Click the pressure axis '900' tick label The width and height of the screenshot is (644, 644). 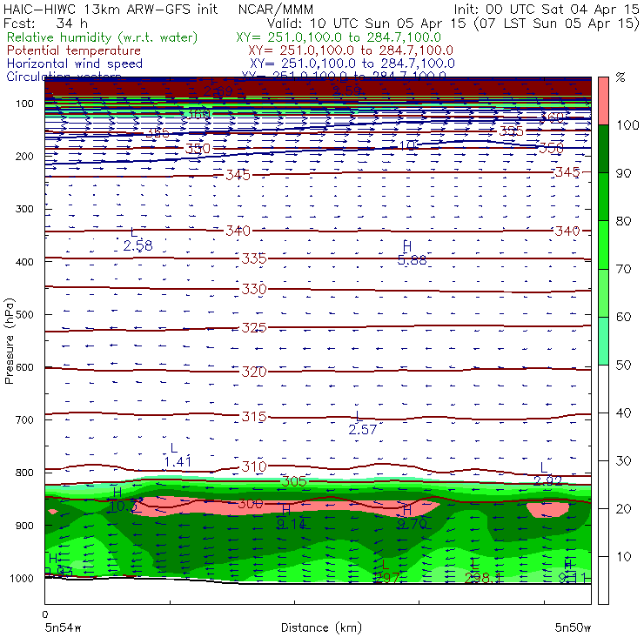(x=24, y=526)
